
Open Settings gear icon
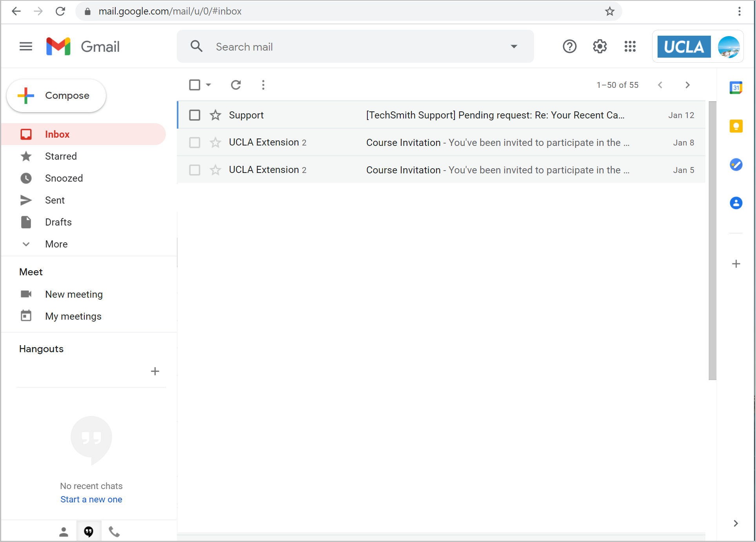[600, 47]
